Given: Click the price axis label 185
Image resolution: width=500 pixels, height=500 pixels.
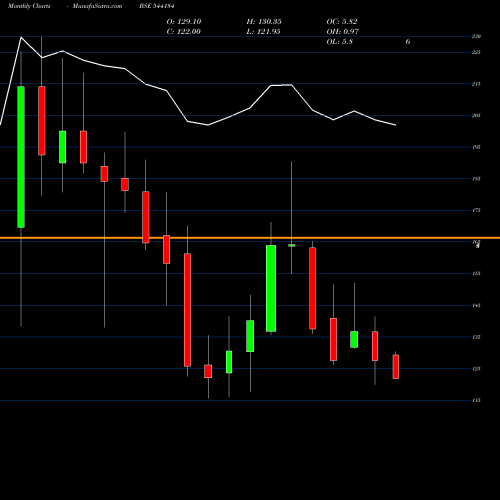Looking at the screenshot, I should coord(476,179).
